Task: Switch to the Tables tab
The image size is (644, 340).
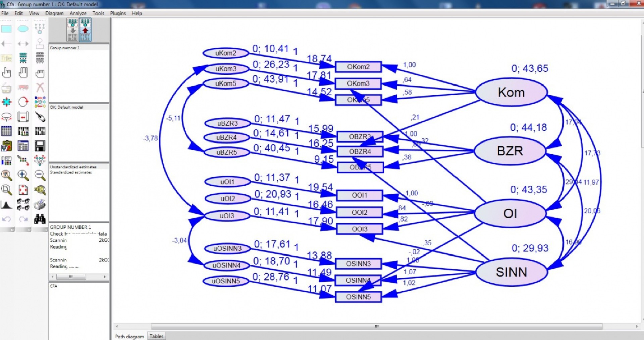Action: [x=156, y=336]
